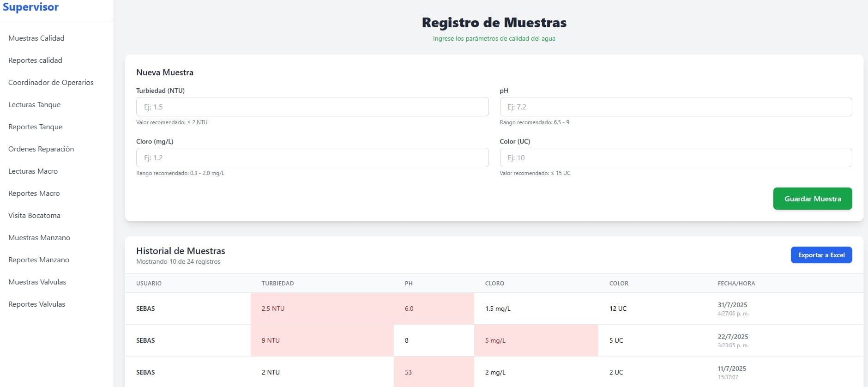
Task: Click the Nueva Muestra heading
Action: pyautogui.click(x=165, y=73)
